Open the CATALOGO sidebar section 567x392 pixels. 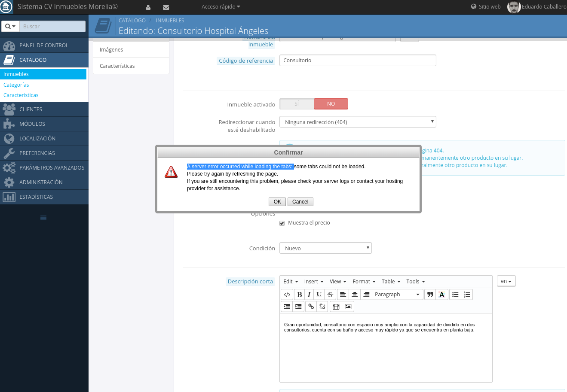44,60
